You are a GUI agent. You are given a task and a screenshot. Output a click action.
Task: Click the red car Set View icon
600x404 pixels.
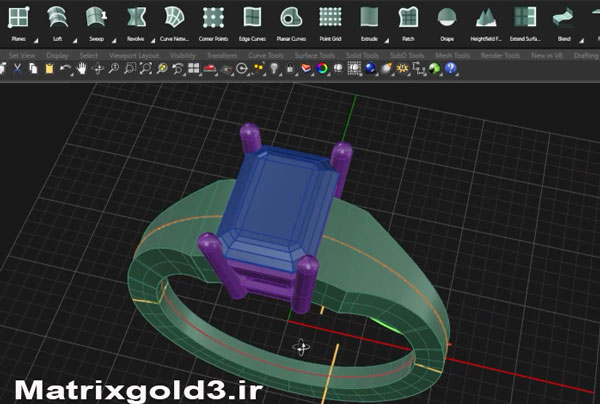[210, 69]
